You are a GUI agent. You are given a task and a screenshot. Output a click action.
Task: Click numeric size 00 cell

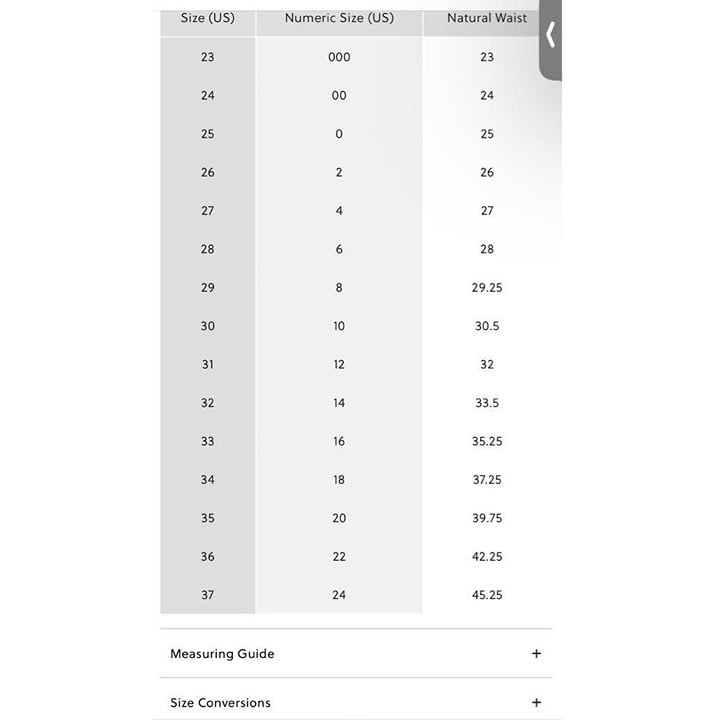point(339,96)
